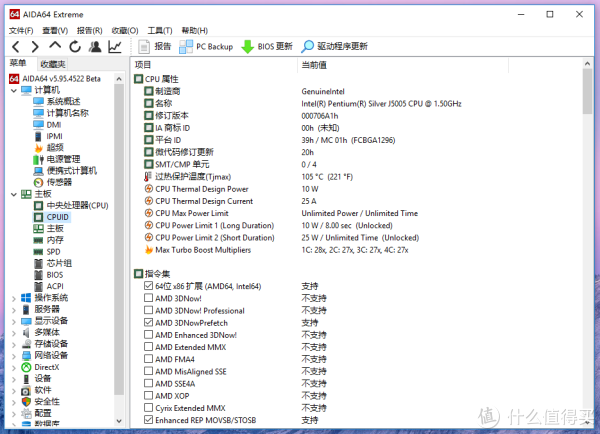Toggle AMD MisAligned SSE checkbox
This screenshot has width=600, height=434.
(148, 371)
